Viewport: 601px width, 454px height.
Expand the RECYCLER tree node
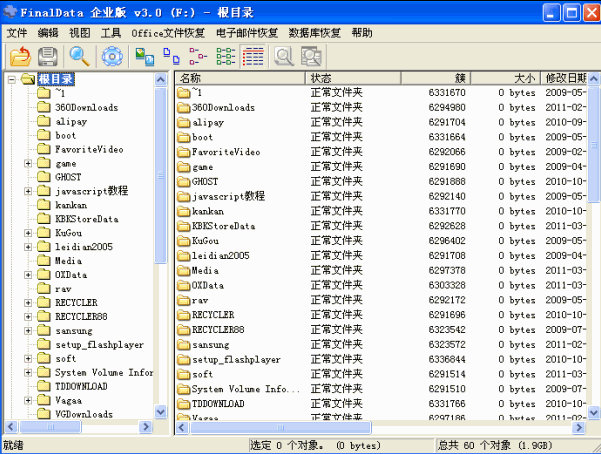click(28, 303)
